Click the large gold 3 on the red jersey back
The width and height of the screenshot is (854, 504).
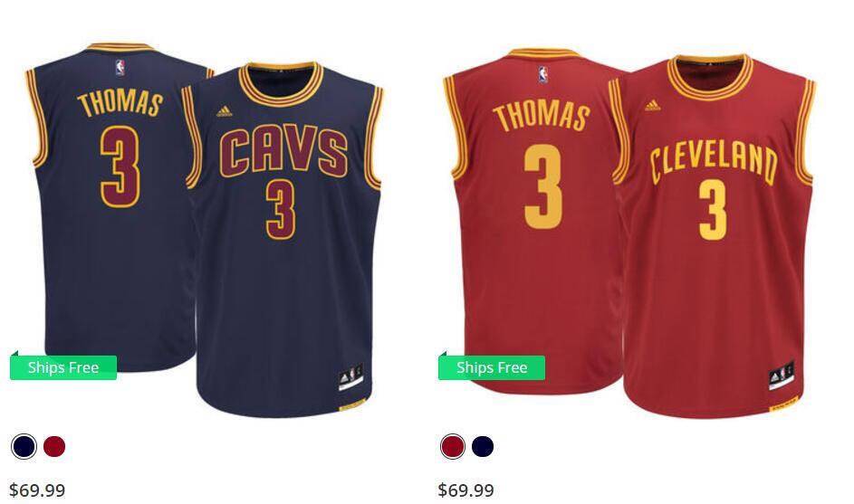tap(543, 186)
